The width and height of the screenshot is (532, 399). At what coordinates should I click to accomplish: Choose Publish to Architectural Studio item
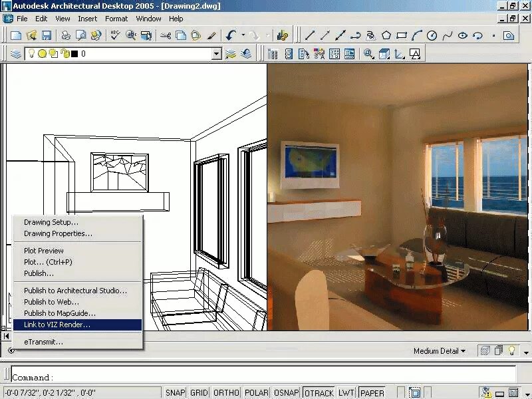click(77, 291)
